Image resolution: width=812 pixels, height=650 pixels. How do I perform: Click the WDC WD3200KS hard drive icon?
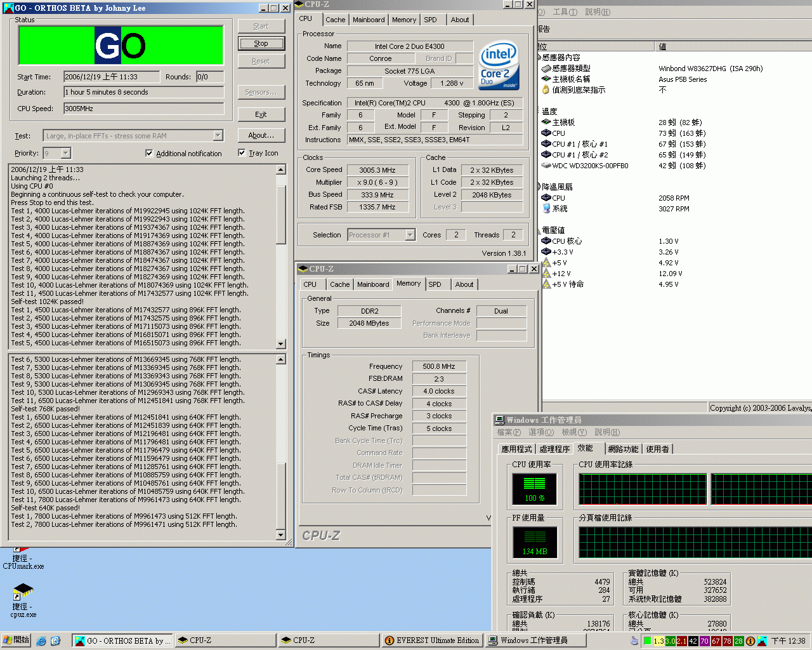(546, 166)
